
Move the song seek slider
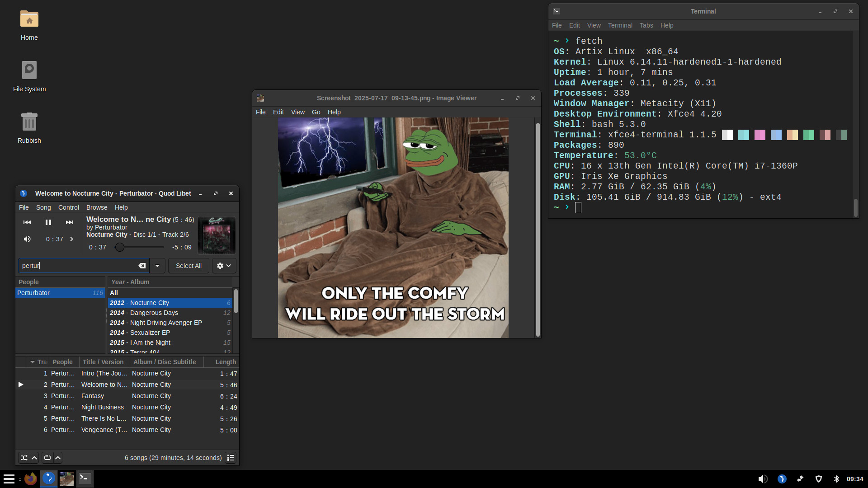pos(119,247)
